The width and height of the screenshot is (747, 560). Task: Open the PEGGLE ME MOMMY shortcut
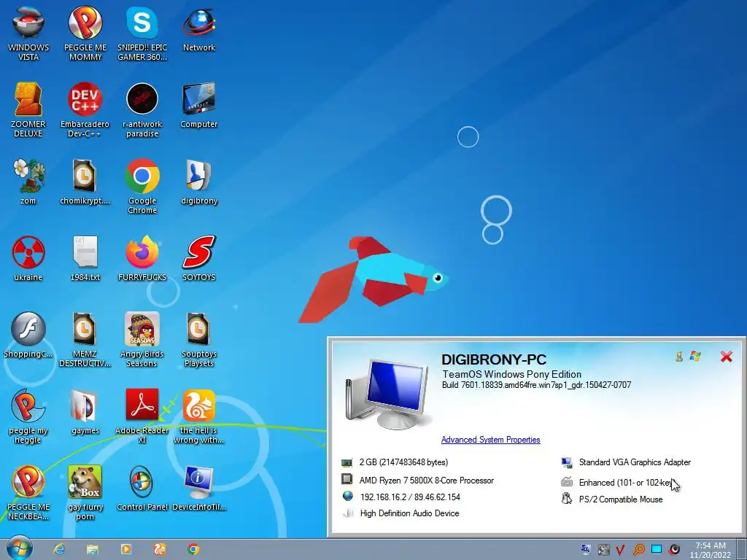[x=85, y=32]
